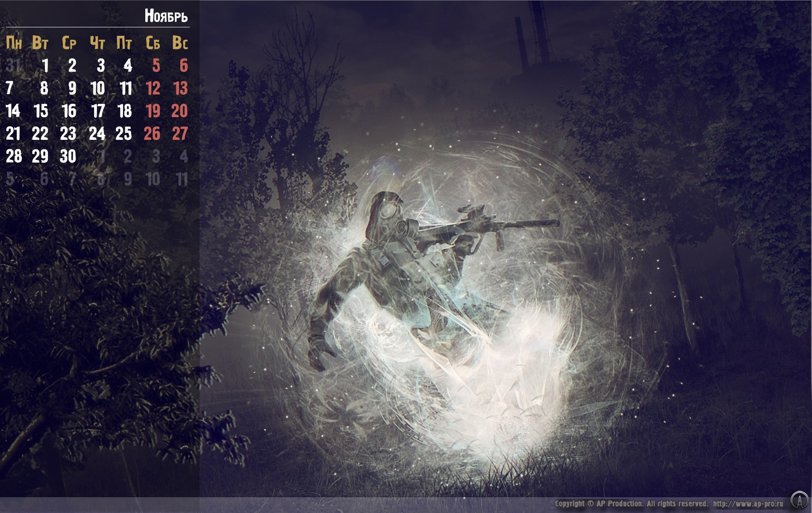Click the Вс weekday header
The image size is (812, 513).
coord(180,43)
